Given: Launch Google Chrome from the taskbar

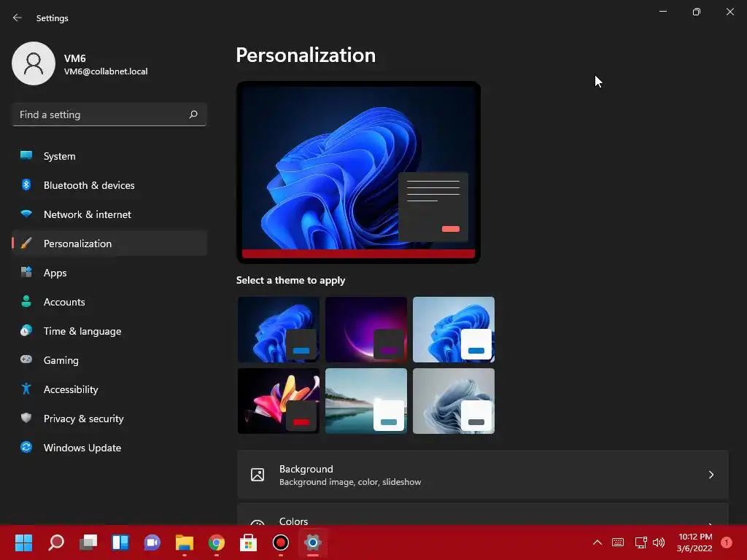Looking at the screenshot, I should pos(216,542).
